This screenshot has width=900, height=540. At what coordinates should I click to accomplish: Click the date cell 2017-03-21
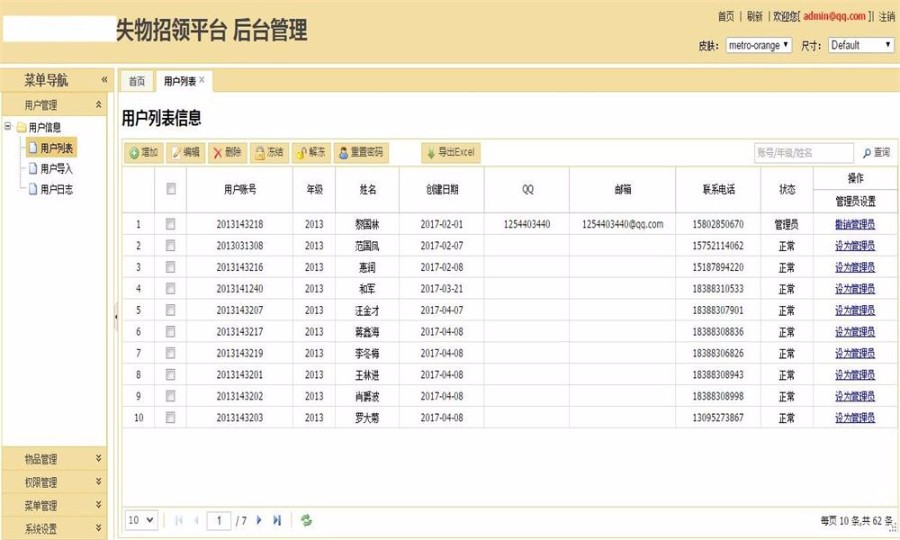pyautogui.click(x=442, y=289)
